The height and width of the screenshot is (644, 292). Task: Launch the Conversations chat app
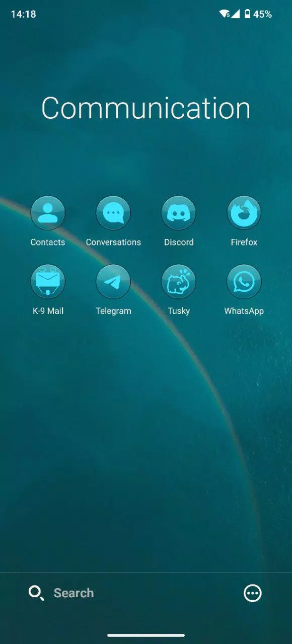point(113,213)
